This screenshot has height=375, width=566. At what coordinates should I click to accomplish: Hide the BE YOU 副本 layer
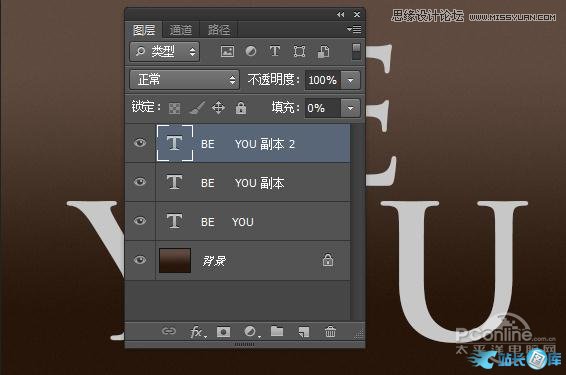140,182
